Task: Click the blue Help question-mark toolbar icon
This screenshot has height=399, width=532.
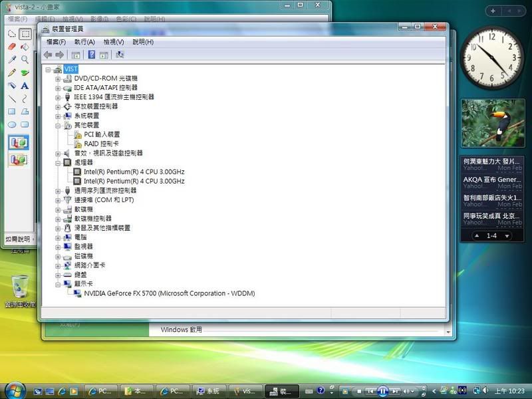Action: point(92,55)
